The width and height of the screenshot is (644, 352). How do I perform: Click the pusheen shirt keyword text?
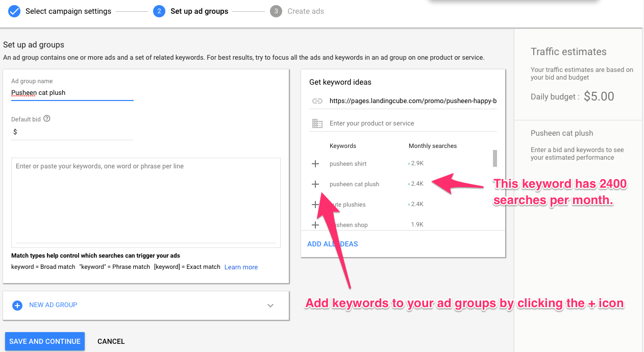pyautogui.click(x=348, y=164)
